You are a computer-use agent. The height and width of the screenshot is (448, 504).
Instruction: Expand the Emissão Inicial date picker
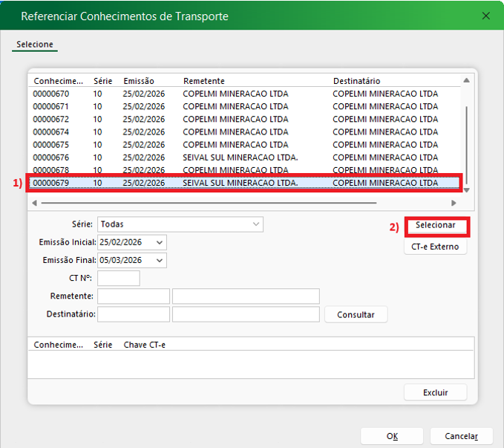[x=160, y=242]
